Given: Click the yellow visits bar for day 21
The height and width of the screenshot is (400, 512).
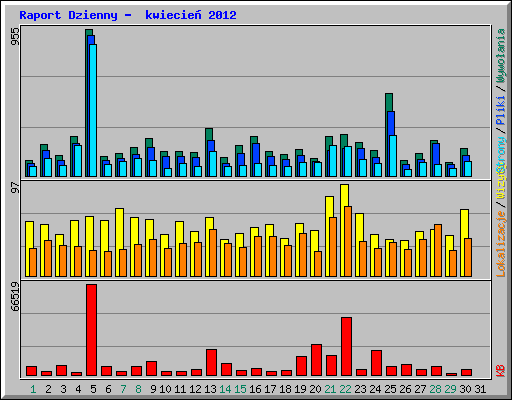Looking at the screenshot, I should coord(328,236).
